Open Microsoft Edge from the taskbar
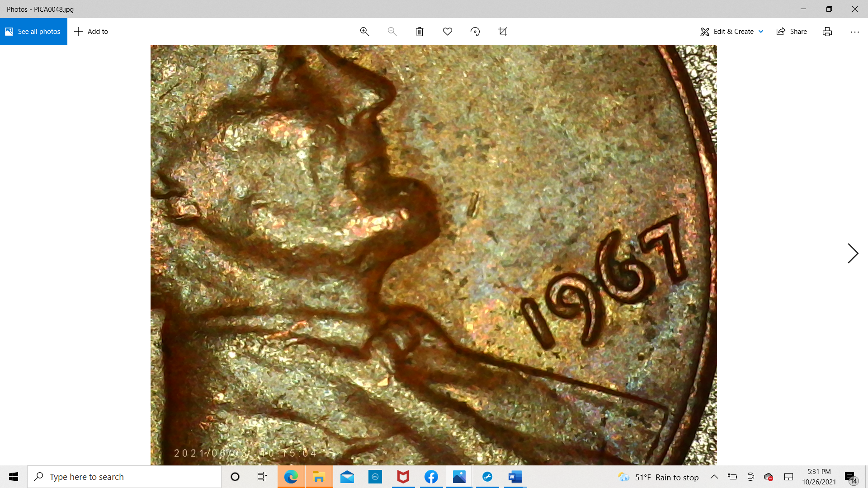This screenshot has height=488, width=868. point(291,477)
